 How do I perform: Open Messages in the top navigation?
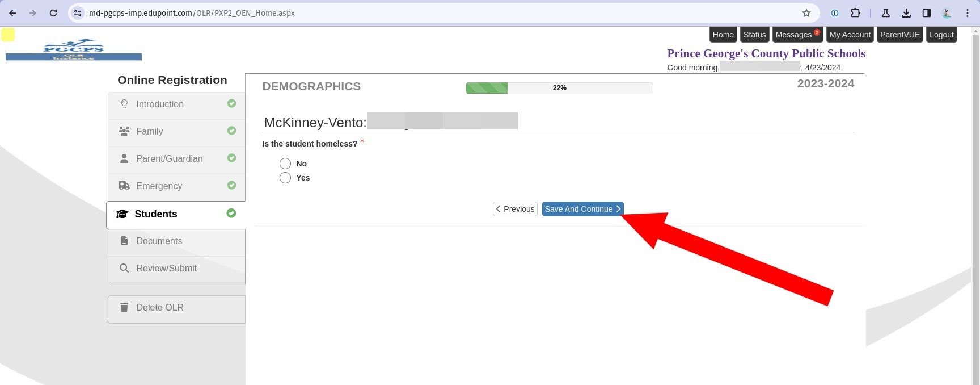pyautogui.click(x=794, y=35)
